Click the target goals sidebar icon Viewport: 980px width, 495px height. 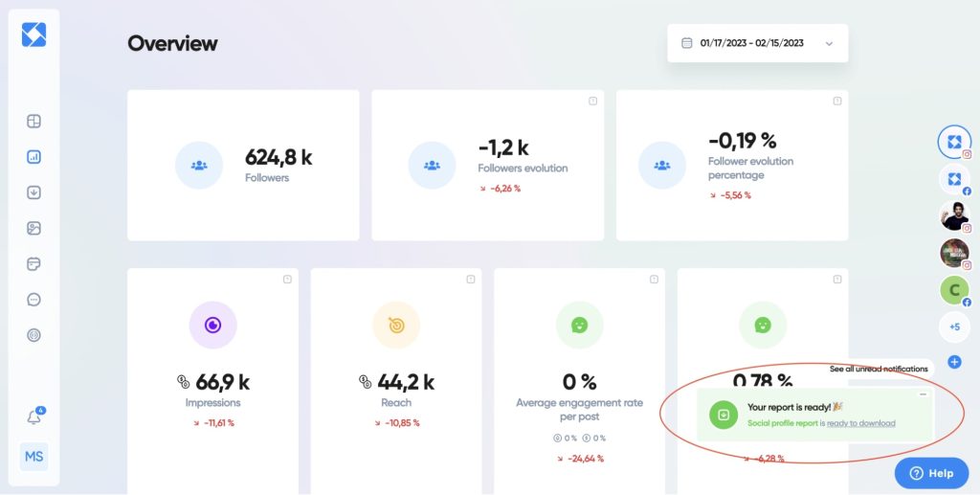33,335
